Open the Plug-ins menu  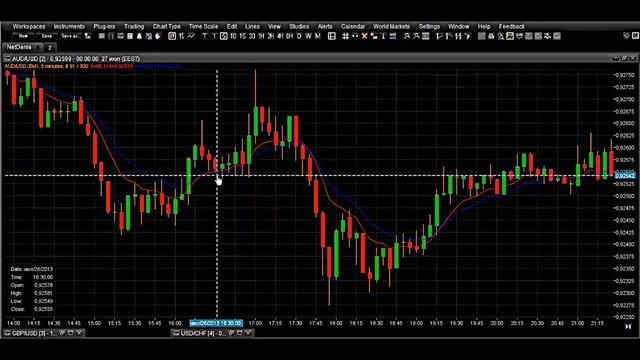coord(104,27)
